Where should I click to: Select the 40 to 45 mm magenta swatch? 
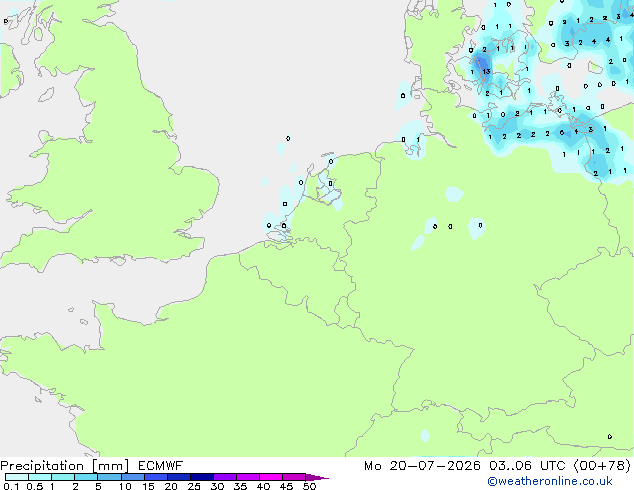pos(271,477)
